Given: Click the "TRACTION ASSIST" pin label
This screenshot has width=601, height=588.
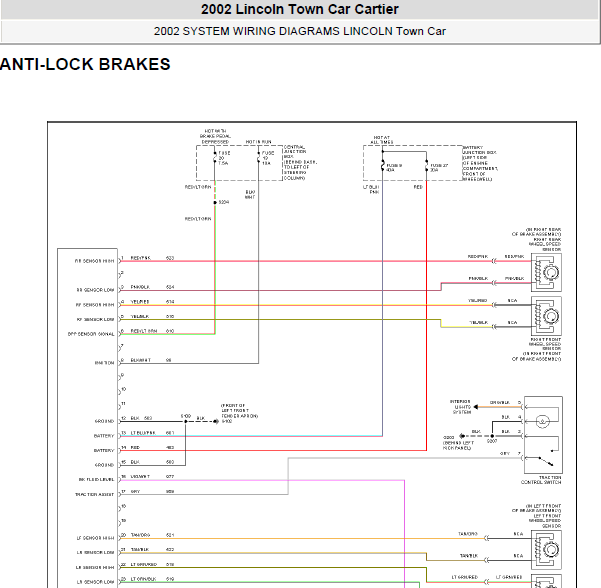Looking at the screenshot, I should [95, 494].
